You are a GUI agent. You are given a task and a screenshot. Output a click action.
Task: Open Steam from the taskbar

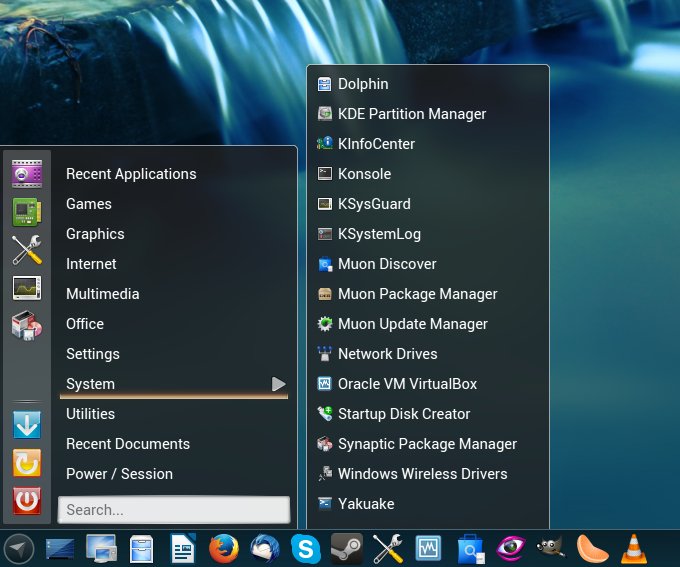[x=347, y=549]
